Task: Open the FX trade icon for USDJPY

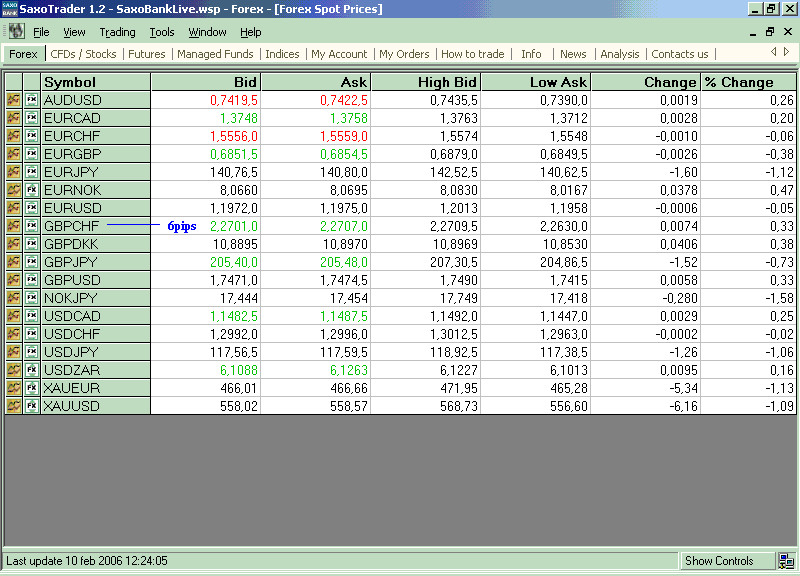Action: click(32, 352)
